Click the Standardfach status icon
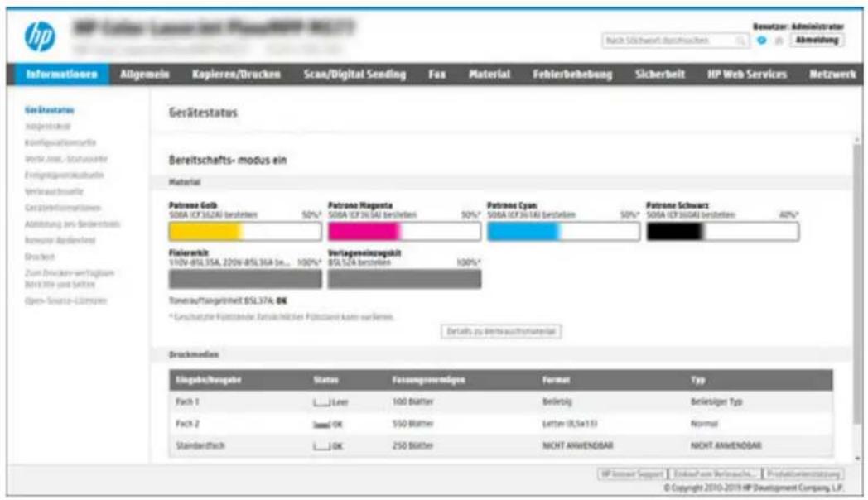The image size is (868, 500). tap(321, 446)
